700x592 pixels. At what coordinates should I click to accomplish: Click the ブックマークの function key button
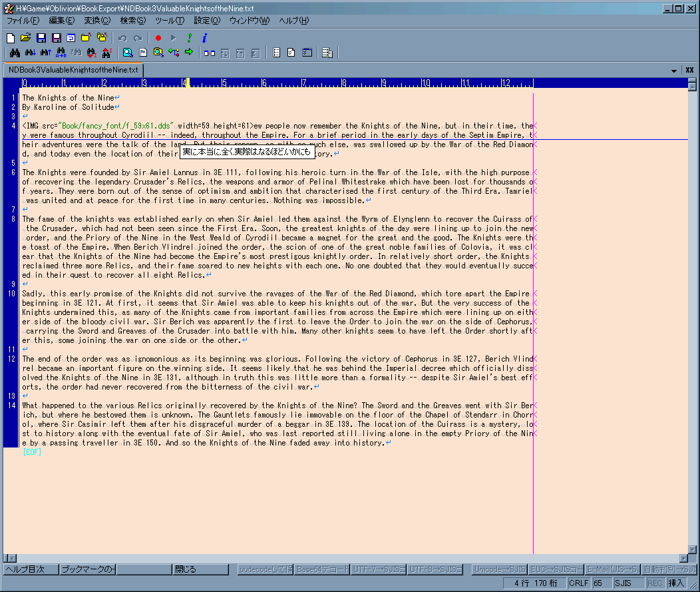pyautogui.click(x=88, y=569)
